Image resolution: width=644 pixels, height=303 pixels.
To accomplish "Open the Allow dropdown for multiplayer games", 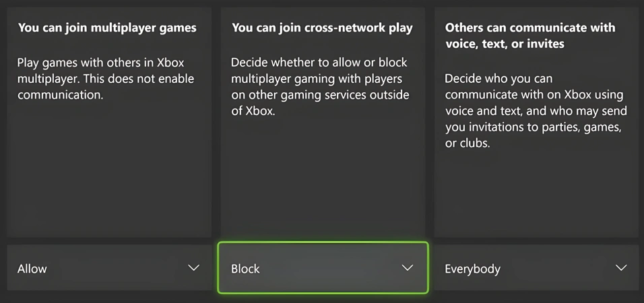I will (x=109, y=268).
